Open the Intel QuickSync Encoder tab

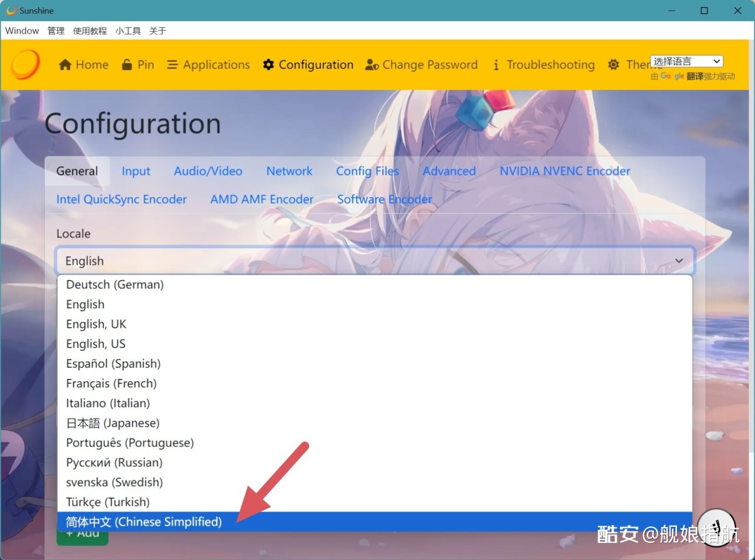122,199
